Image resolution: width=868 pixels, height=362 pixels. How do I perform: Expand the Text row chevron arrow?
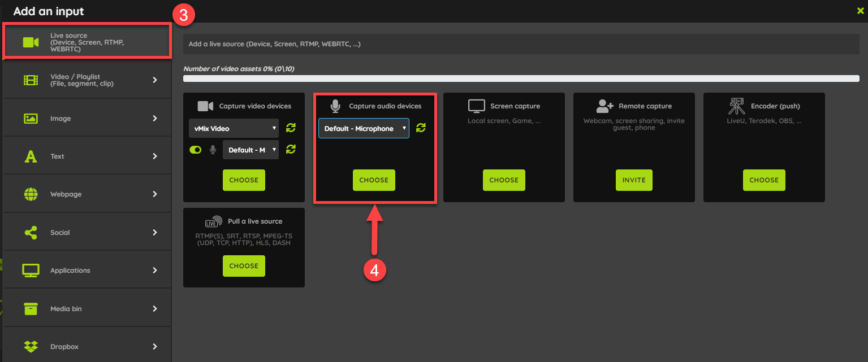point(155,156)
